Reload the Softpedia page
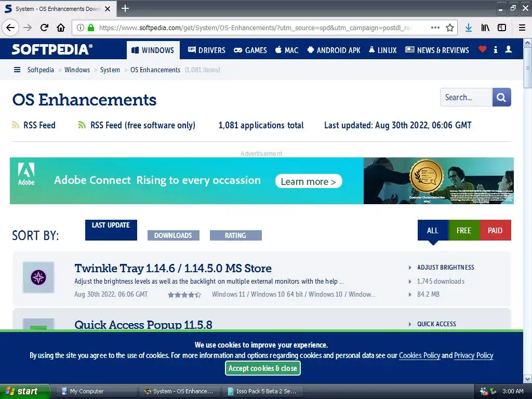Image resolution: width=532 pixels, height=399 pixels. 44,28
